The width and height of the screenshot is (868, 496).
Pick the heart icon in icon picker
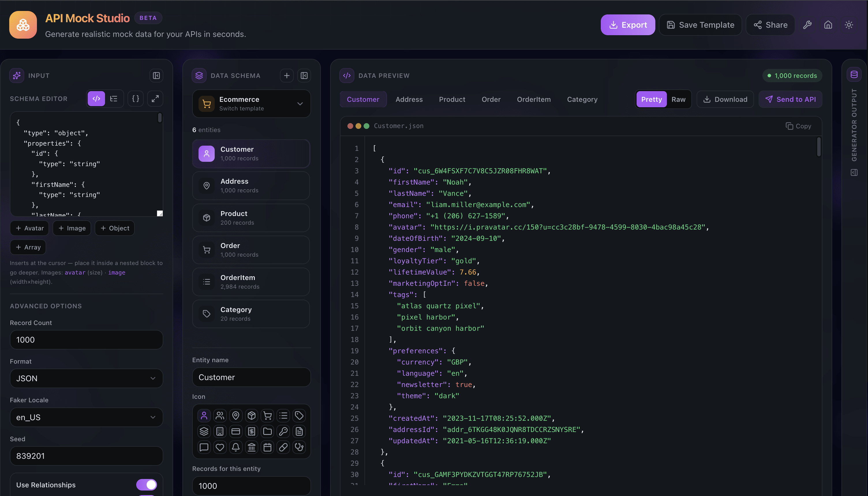(x=220, y=447)
